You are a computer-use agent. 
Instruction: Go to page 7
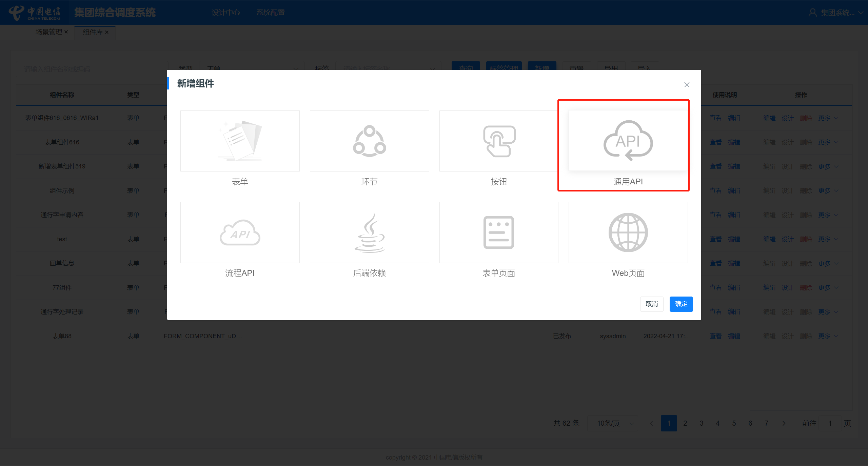[766, 423]
